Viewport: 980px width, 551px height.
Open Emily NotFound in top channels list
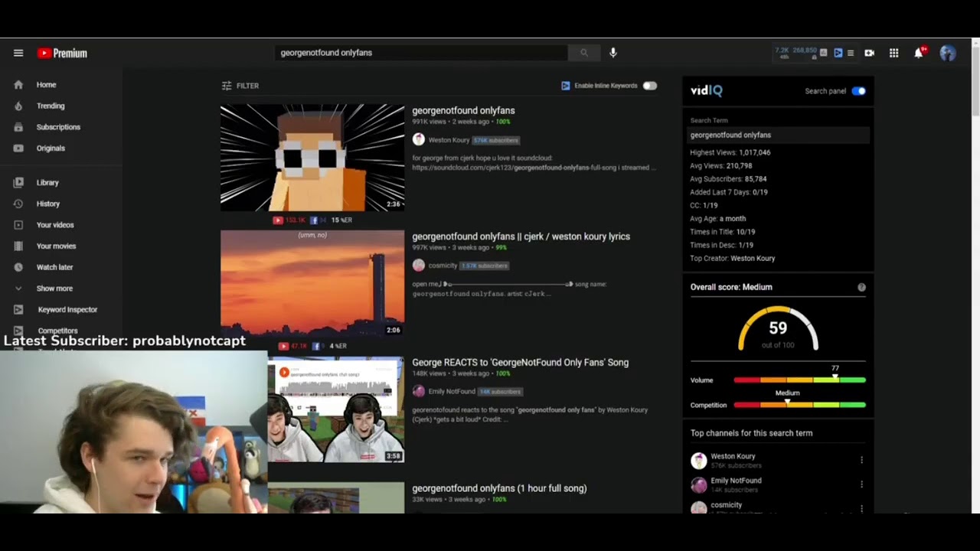coord(736,481)
